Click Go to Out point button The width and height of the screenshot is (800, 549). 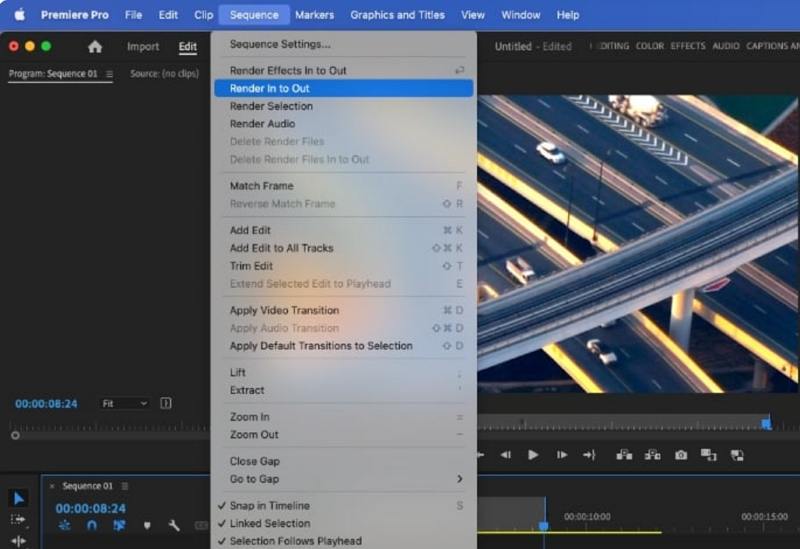click(x=589, y=455)
